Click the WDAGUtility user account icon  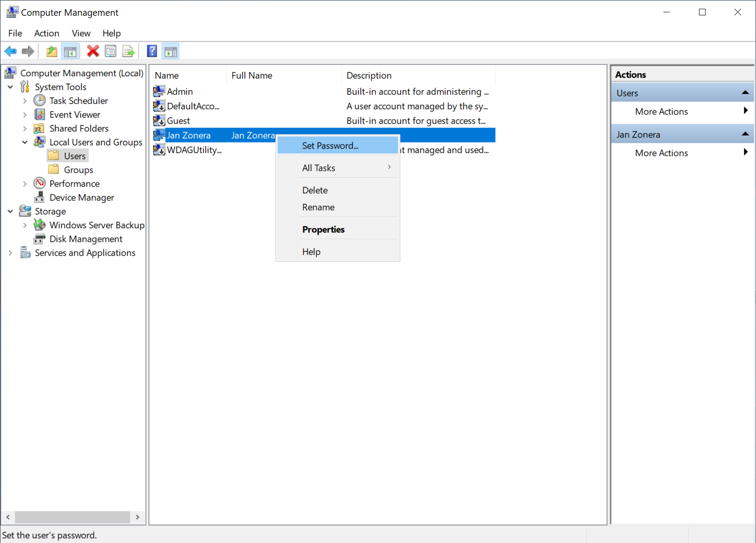(159, 150)
